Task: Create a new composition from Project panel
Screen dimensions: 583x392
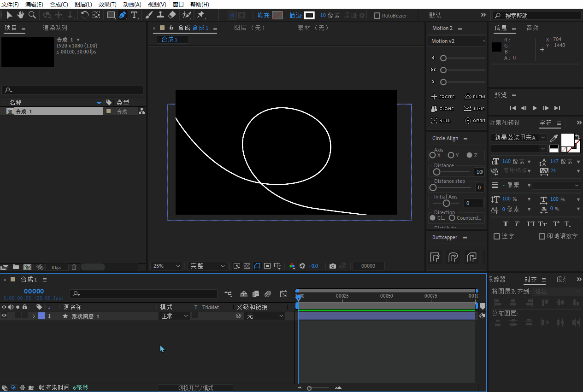Action: (27, 267)
